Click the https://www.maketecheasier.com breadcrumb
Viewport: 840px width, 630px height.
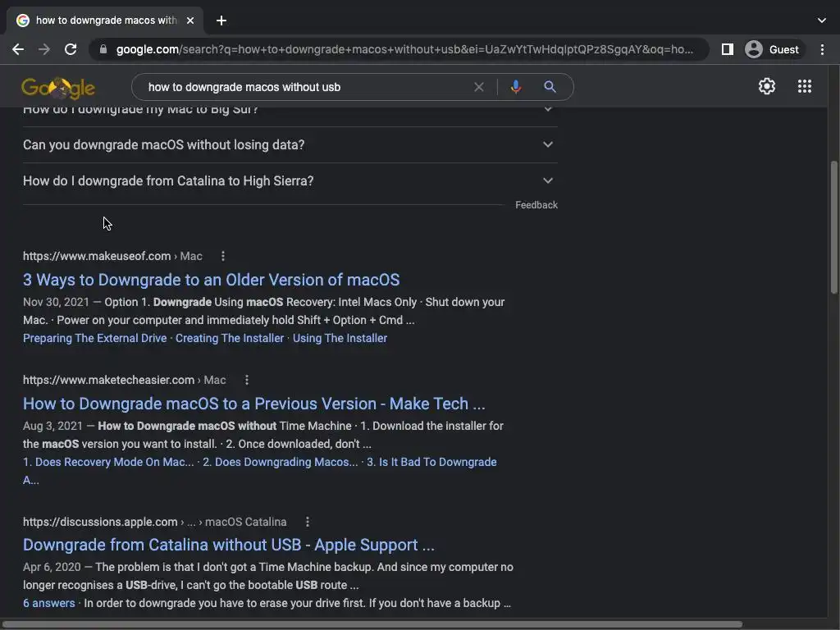(x=108, y=381)
